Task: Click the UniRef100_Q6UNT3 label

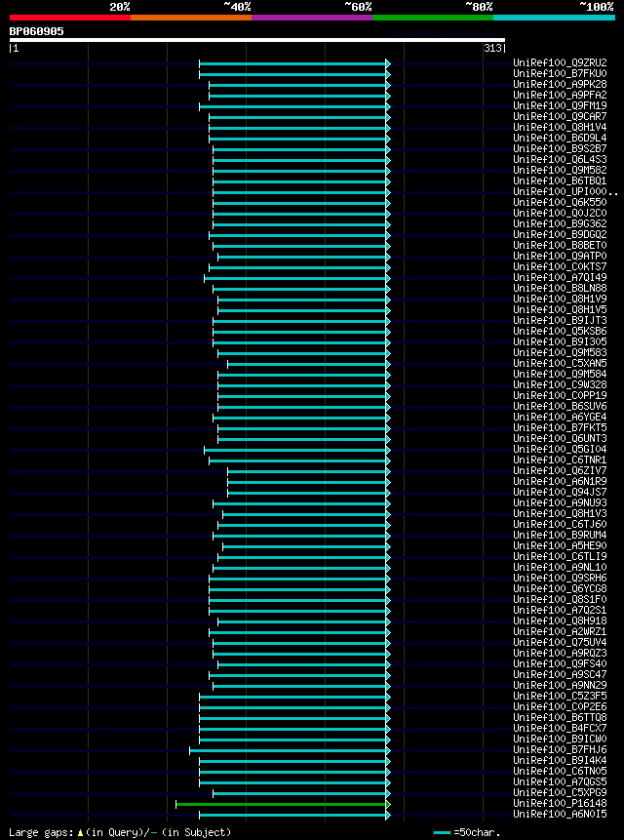Action: (x=560, y=438)
